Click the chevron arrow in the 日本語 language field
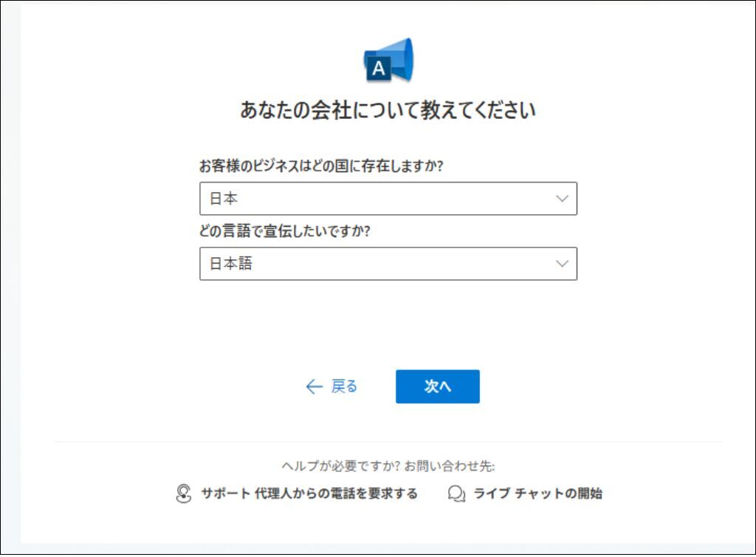756x557 pixels. (x=562, y=264)
